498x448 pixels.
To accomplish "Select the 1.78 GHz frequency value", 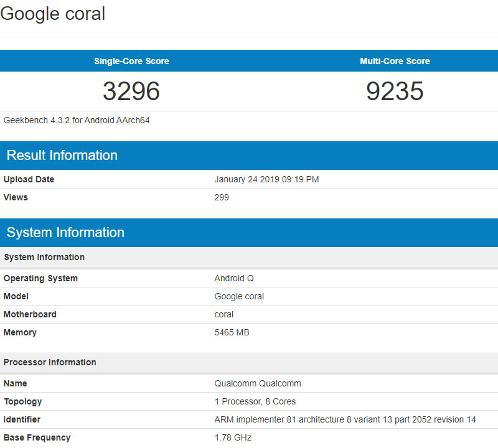I will (233, 437).
